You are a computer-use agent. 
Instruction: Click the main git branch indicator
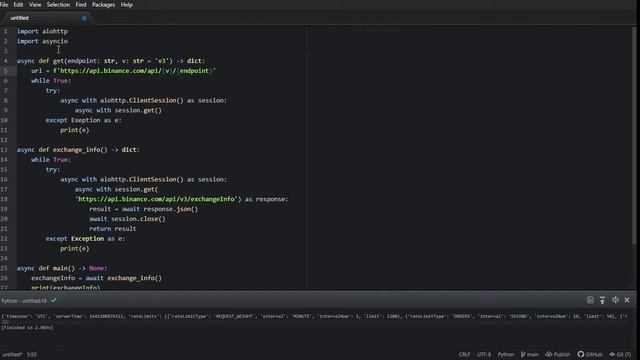[x=529, y=354]
